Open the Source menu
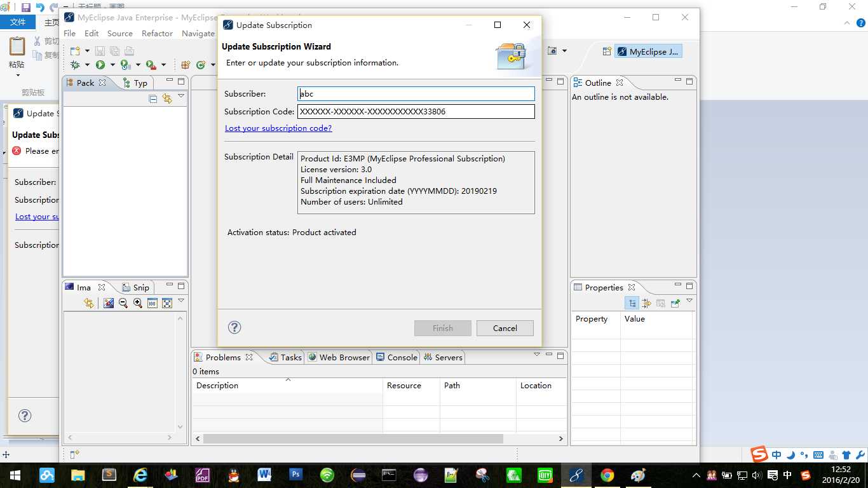This screenshot has width=868, height=488. (x=120, y=33)
